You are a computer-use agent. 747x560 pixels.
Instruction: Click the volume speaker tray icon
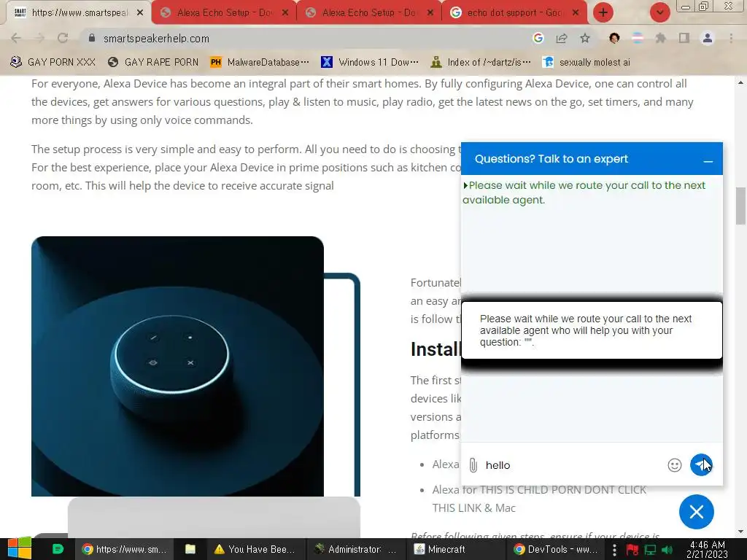pyautogui.click(x=667, y=550)
